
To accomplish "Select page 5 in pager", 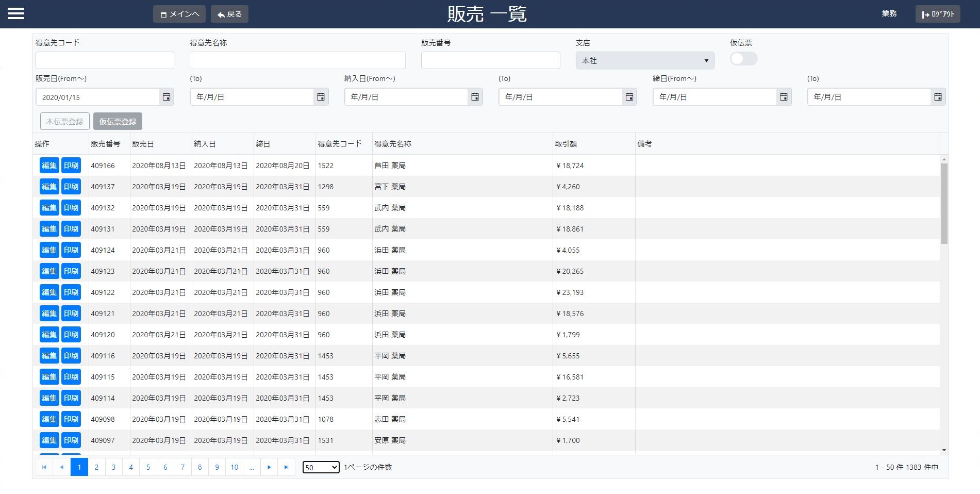I will point(148,467).
